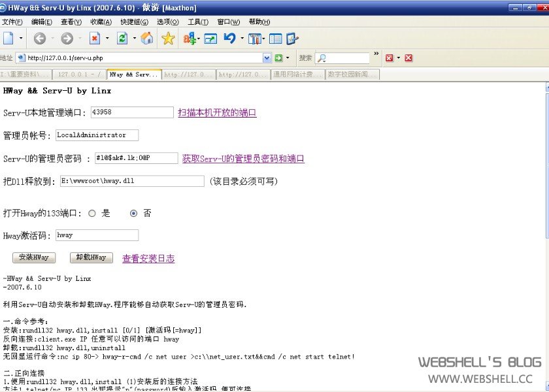The width and height of the screenshot is (549, 392).
Task: Stop page loading icon
Action: pyautogui.click(x=95, y=38)
